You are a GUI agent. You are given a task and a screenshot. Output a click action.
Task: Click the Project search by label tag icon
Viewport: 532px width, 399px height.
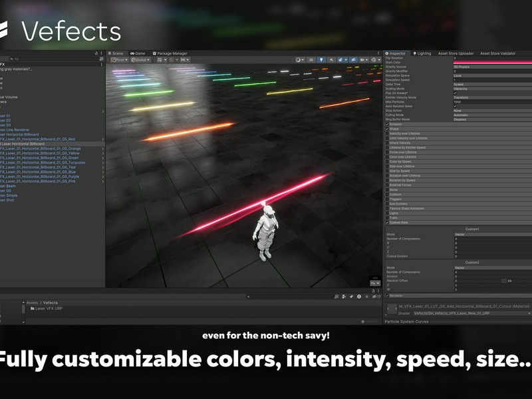click(x=352, y=297)
